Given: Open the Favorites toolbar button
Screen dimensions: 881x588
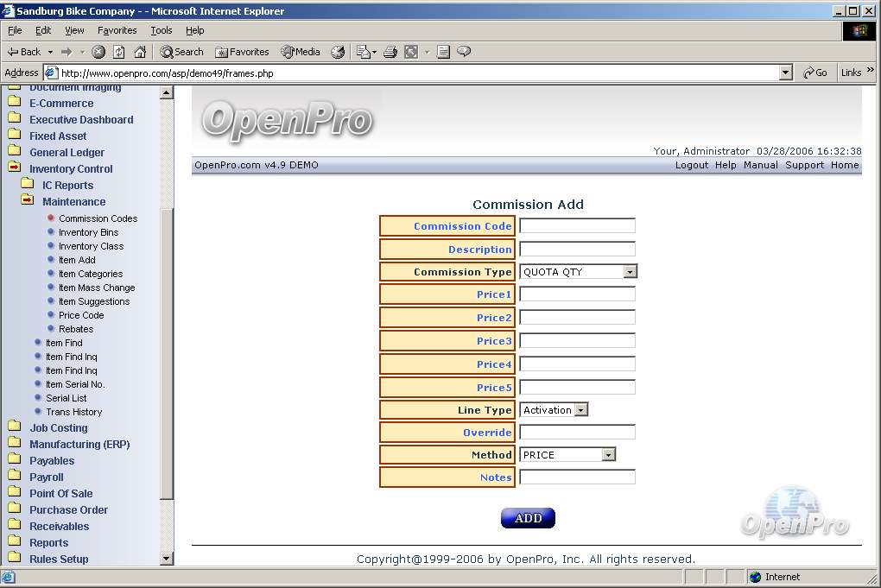Looking at the screenshot, I should coord(242,52).
